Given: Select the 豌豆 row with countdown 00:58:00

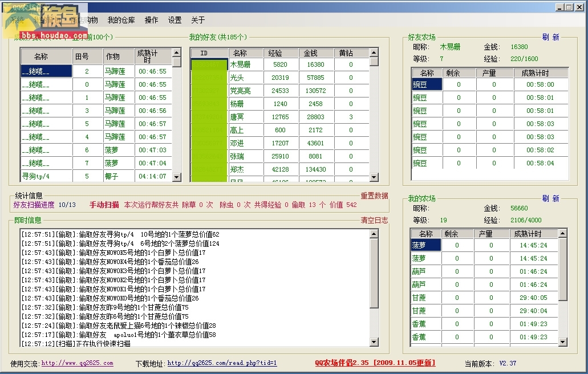Looking at the screenshot, I should pyautogui.click(x=490, y=85).
